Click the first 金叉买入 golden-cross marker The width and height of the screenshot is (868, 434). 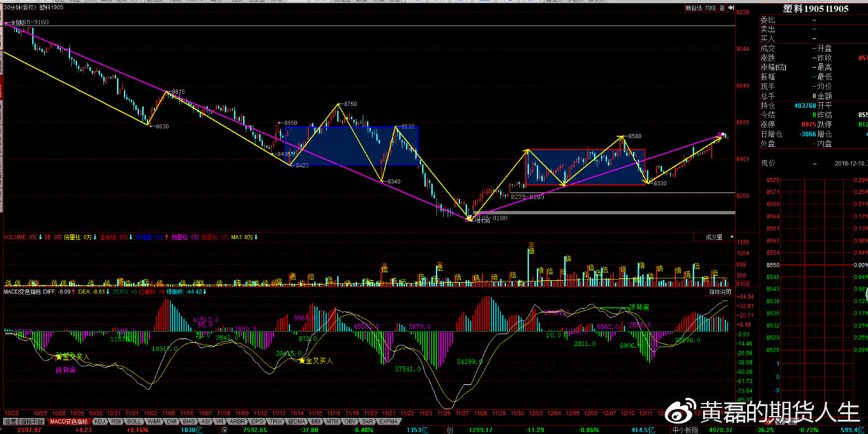click(x=74, y=357)
